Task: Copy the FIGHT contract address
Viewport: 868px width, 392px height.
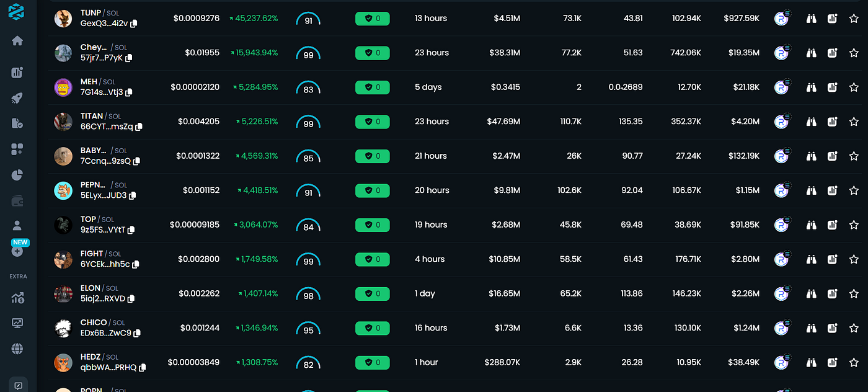Action: tap(135, 264)
